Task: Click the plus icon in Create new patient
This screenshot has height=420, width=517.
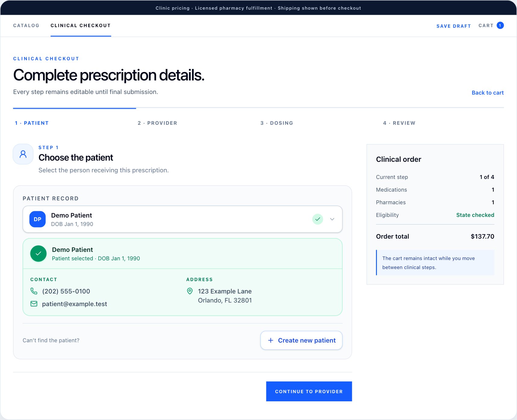Action: point(271,340)
